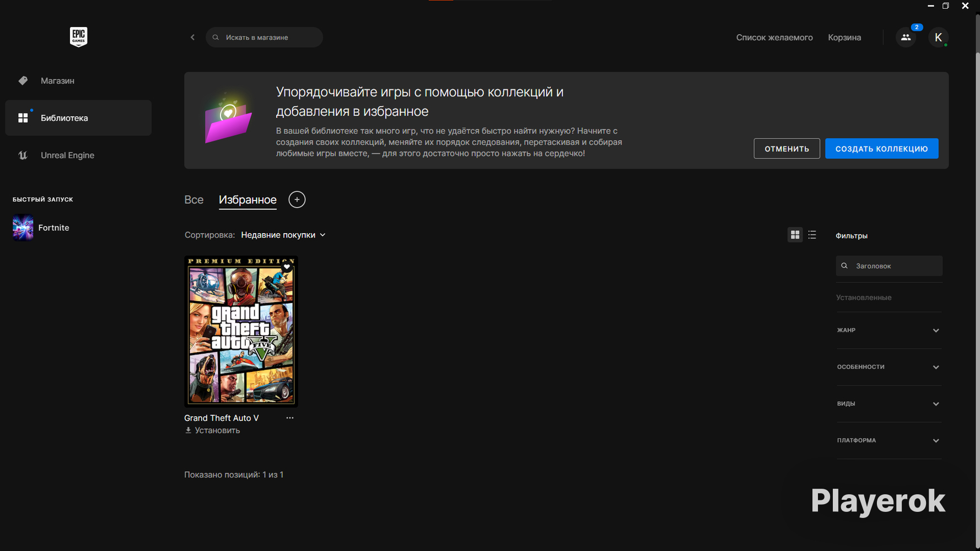Open the Библиотека sidebar section
This screenshot has height=551, width=980.
tap(78, 118)
